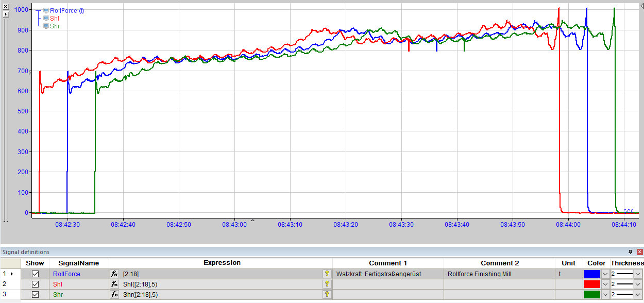Click the small triangle marker on the time axis
The width and height of the screenshot is (644, 303).
pyautogui.click(x=252, y=220)
